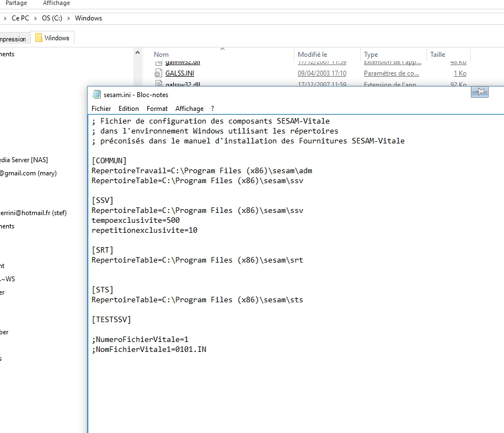Image resolution: width=504 pixels, height=433 pixels.
Task: Click the yellow folder icon on Windows tab
Action: point(39,38)
